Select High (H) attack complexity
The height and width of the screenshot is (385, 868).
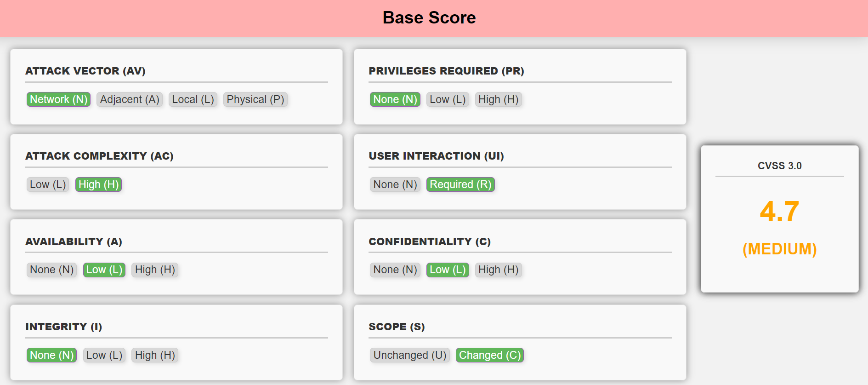[x=98, y=184]
